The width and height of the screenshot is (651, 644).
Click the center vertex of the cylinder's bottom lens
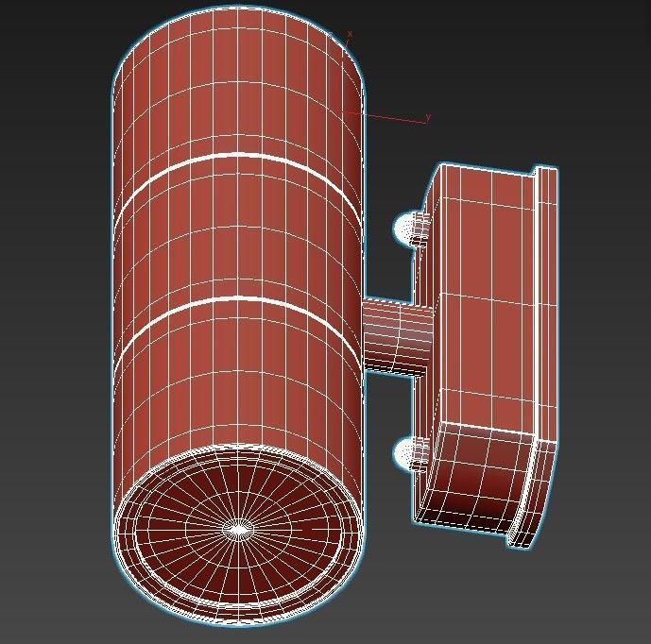pos(238,530)
